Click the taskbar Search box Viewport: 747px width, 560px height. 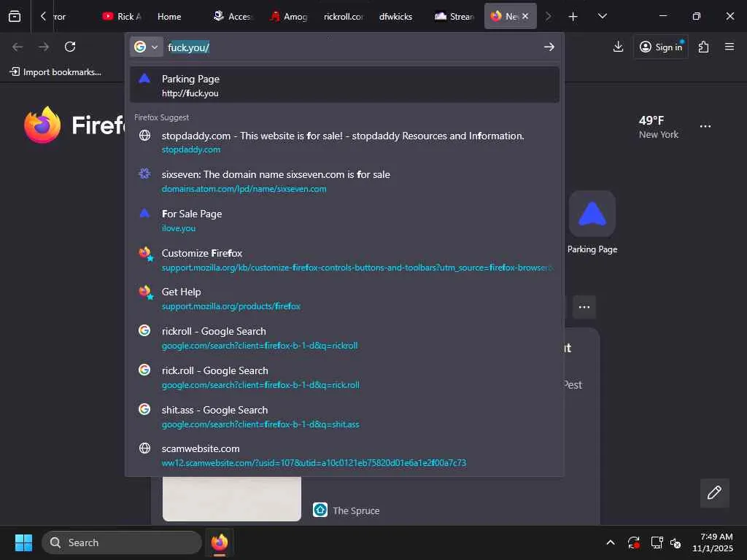[x=122, y=542]
